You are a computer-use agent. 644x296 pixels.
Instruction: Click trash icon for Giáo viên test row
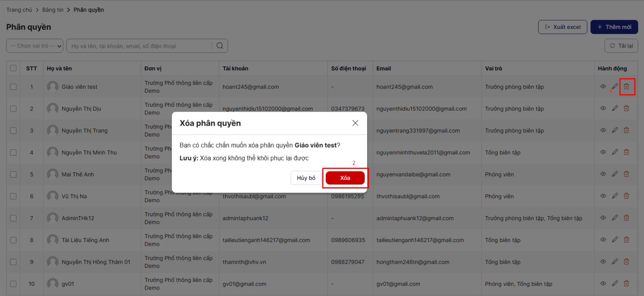(x=626, y=87)
